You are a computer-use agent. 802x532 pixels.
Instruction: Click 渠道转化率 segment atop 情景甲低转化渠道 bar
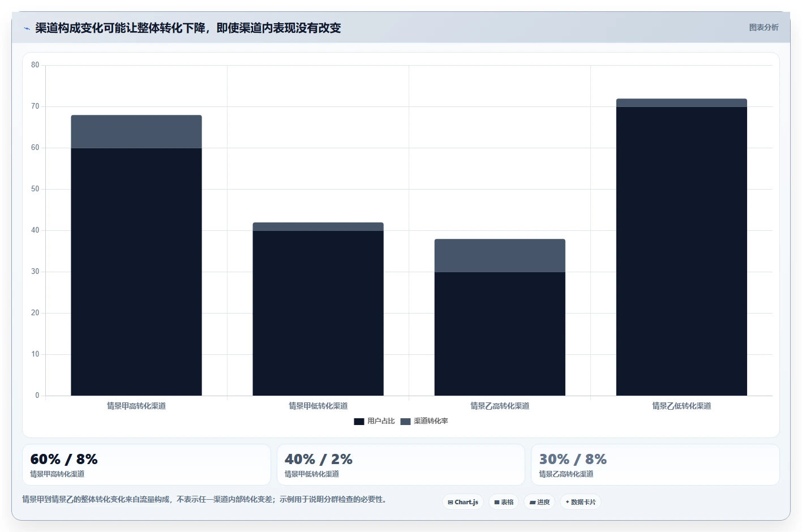point(318,227)
